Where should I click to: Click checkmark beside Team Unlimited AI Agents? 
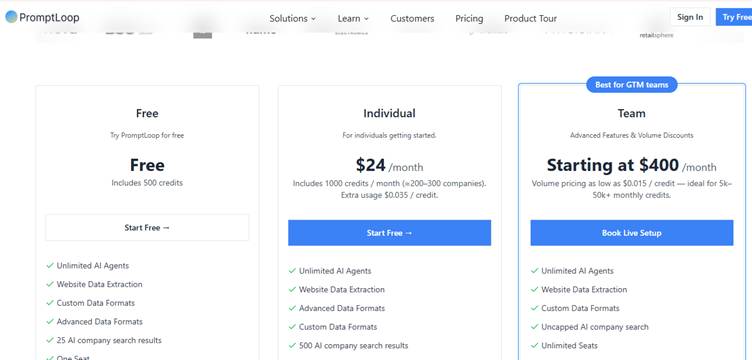pyautogui.click(x=534, y=271)
